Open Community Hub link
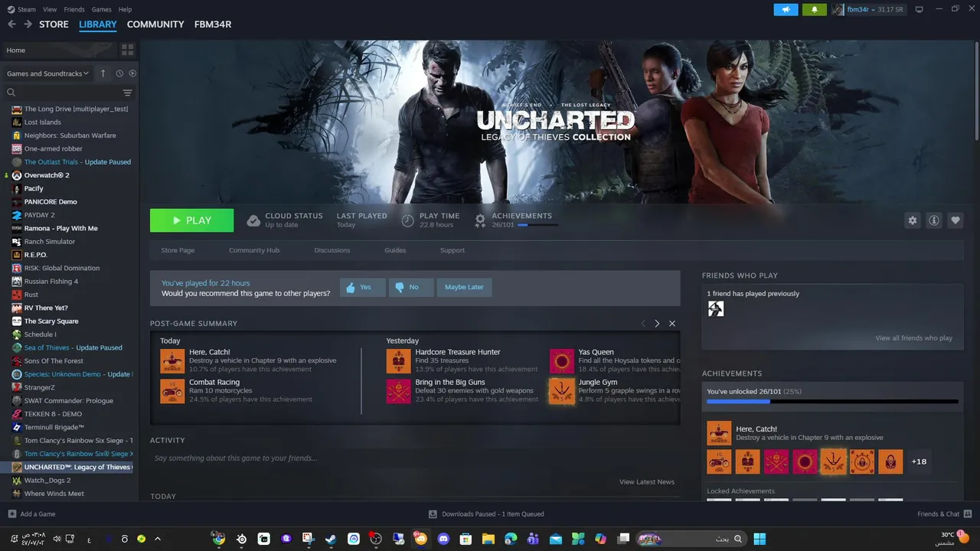This screenshot has height=551, width=980. (x=254, y=250)
